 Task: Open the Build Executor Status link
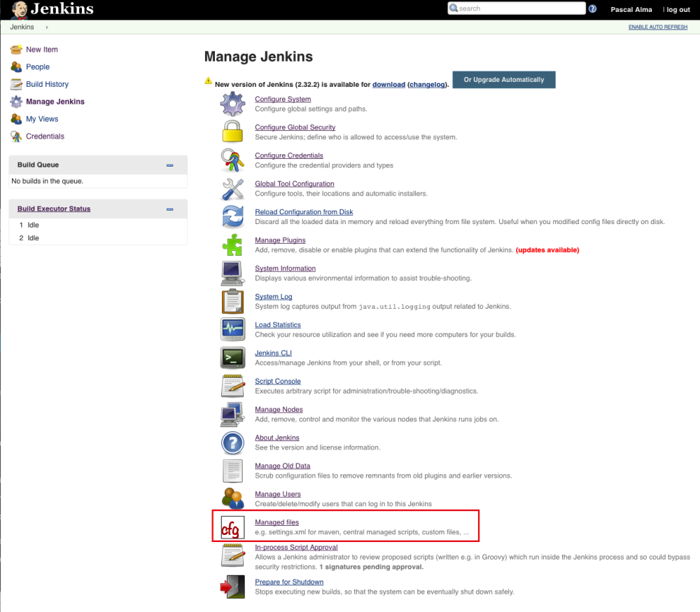pyautogui.click(x=54, y=209)
